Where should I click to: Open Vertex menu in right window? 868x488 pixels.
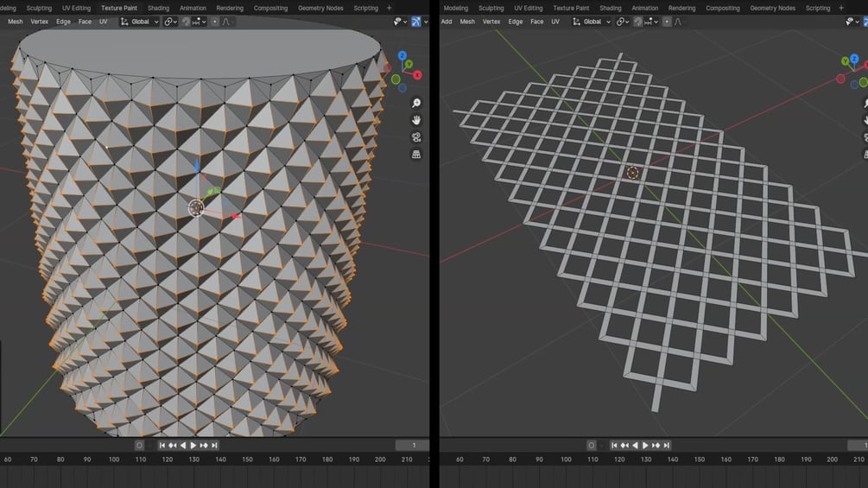click(x=491, y=22)
